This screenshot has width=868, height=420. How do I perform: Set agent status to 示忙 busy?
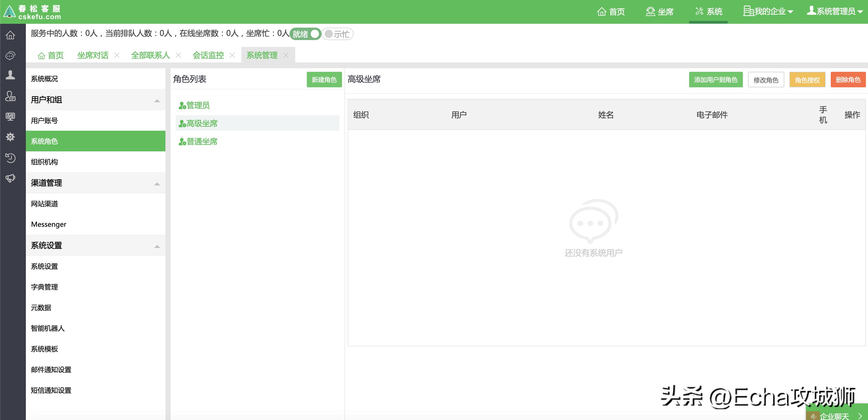(x=337, y=34)
